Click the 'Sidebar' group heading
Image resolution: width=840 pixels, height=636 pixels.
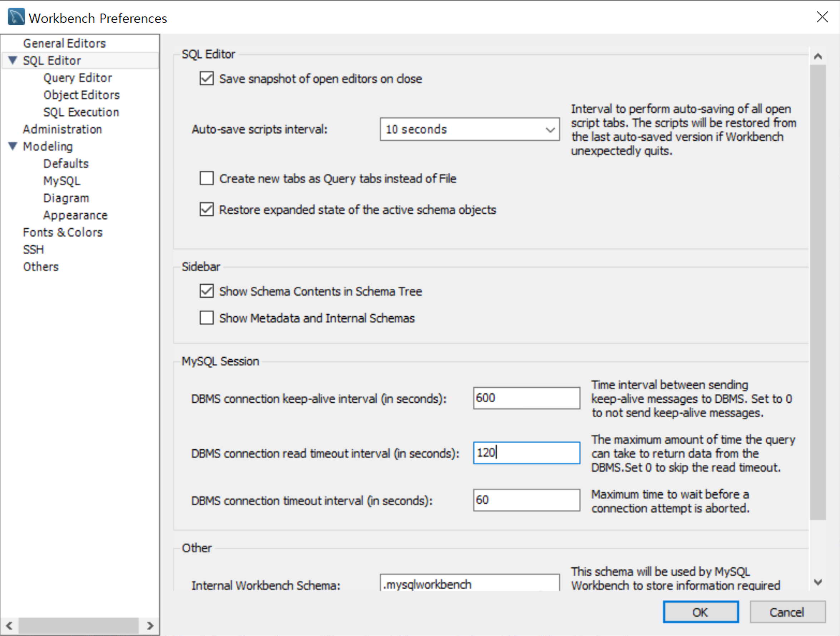201,267
